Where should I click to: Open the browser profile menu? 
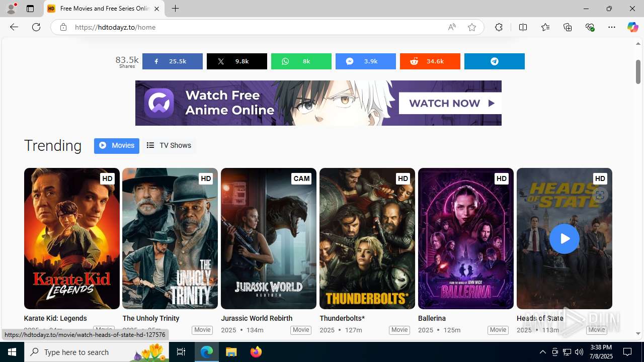(11, 9)
